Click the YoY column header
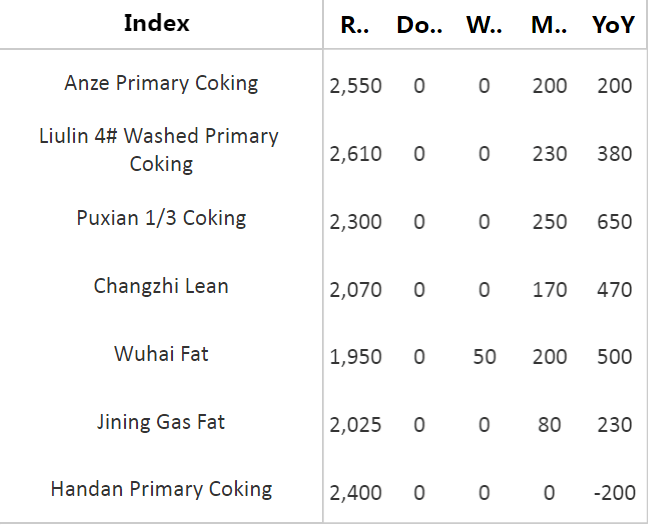Screen dimensions: 648x525 [613, 25]
